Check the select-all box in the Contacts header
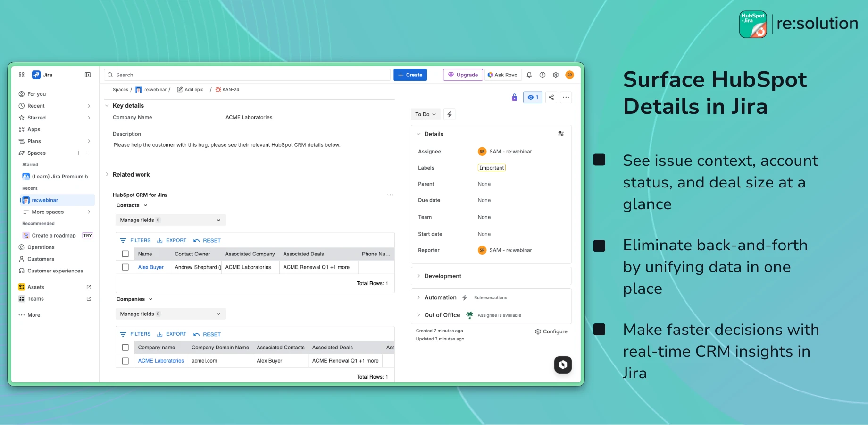The image size is (868, 425). tap(125, 254)
